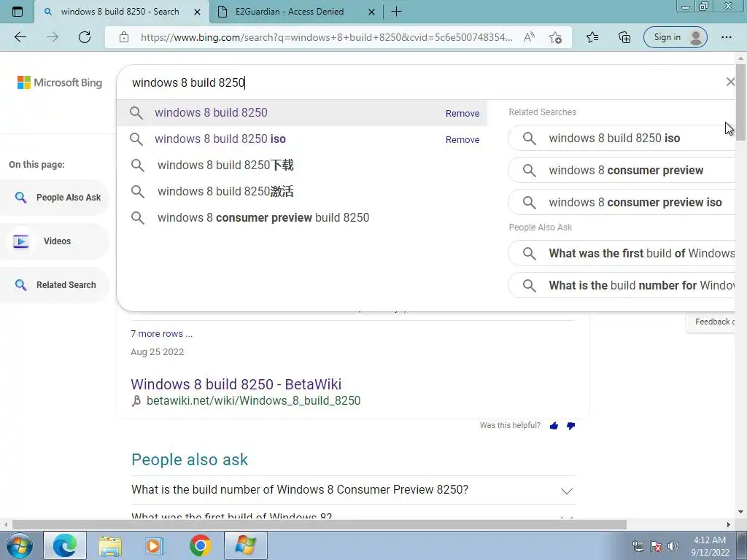Launch Google Chrome from taskbar
Viewport: 747px width, 560px height.
[200, 545]
